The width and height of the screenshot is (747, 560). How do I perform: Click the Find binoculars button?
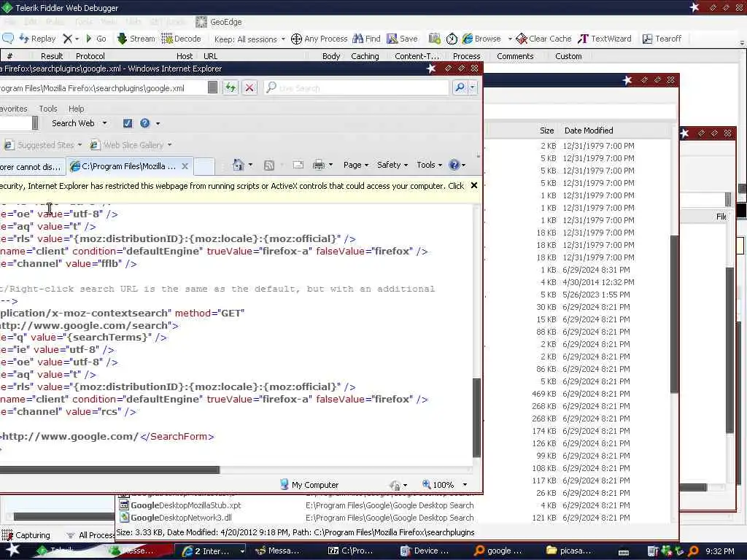click(x=366, y=39)
